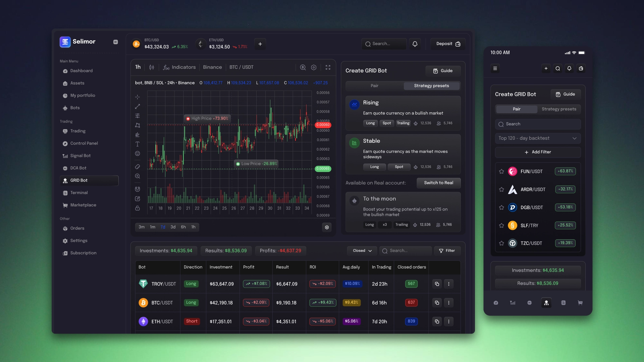Open notifications via the bell icon

click(x=415, y=44)
